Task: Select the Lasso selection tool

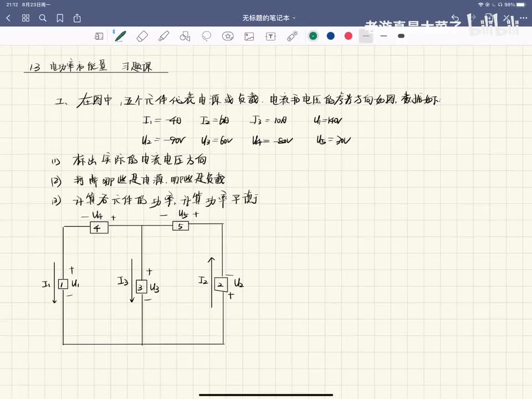Action: tap(206, 37)
